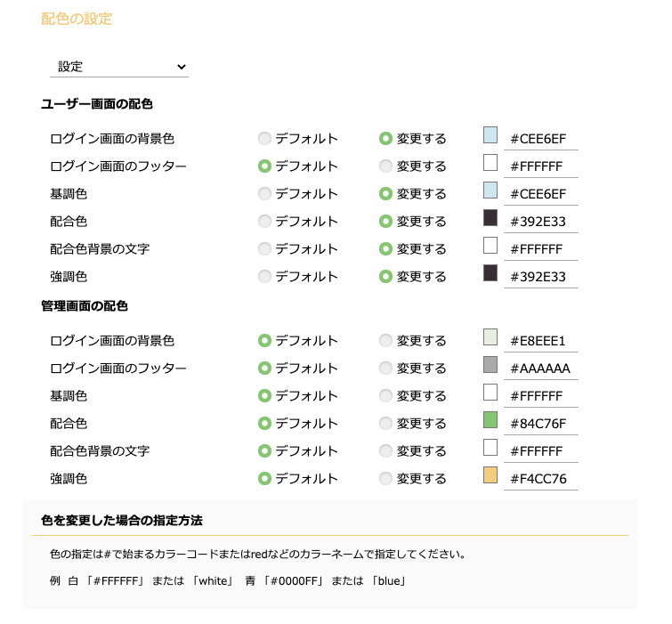Screen dimensions: 672x624
Task: Click the orange #F4CC76 color swatch
Action: click(x=490, y=474)
